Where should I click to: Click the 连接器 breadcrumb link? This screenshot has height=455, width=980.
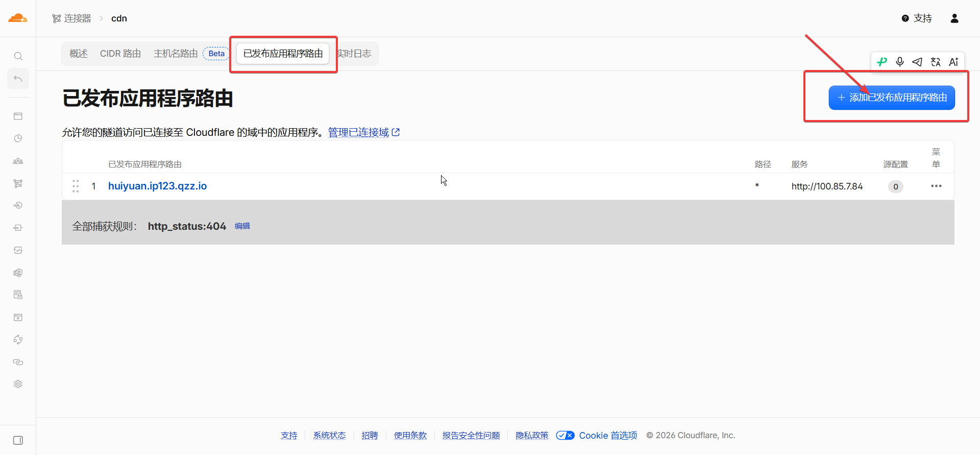coord(78,18)
